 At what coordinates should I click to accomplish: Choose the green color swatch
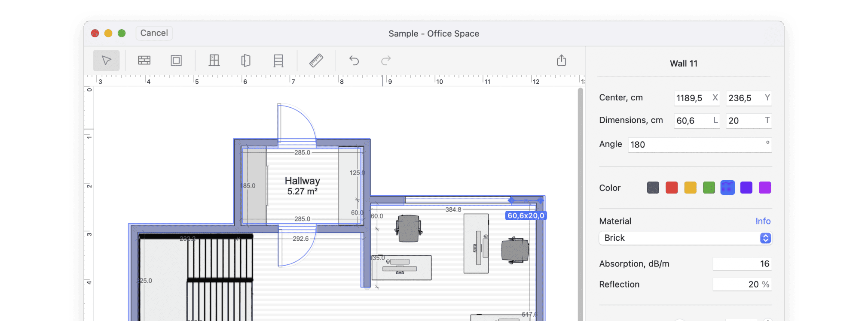(x=709, y=188)
